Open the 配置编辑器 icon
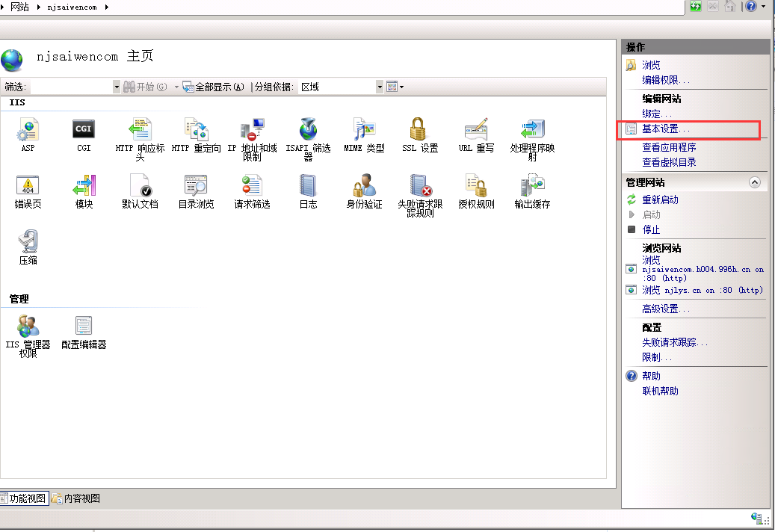This screenshot has height=532, width=775. click(84, 327)
